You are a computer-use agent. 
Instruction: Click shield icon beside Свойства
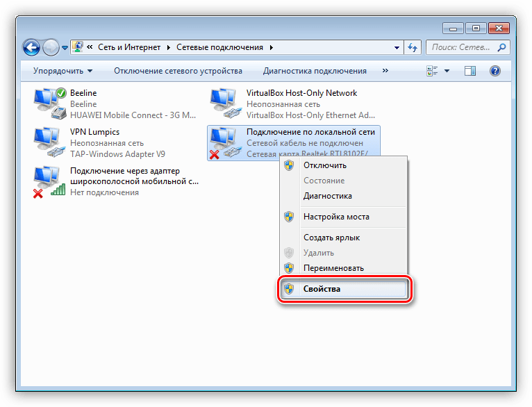coord(289,289)
